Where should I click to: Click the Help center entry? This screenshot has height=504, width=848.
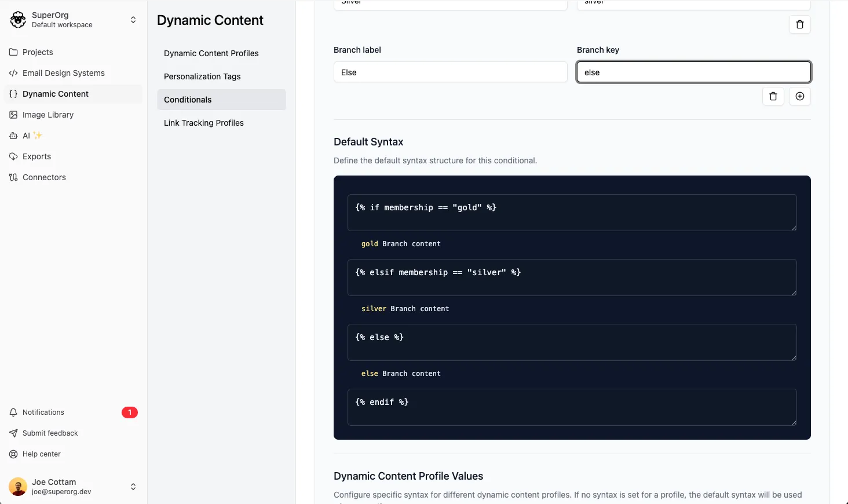coord(41,454)
